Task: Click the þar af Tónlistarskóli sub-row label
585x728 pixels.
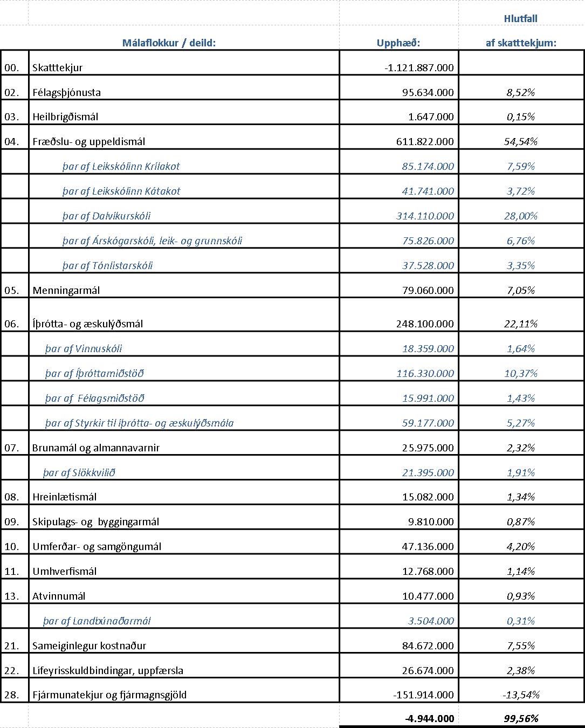Action: (107, 266)
